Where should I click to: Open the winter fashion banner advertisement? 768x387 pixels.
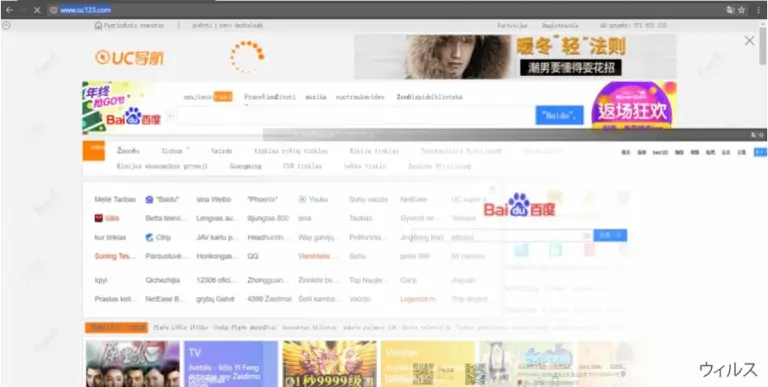515,57
